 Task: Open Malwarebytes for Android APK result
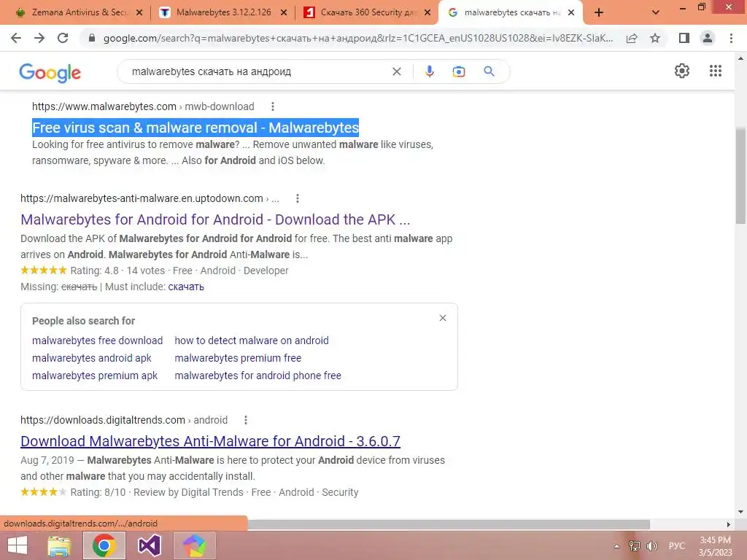coord(215,219)
